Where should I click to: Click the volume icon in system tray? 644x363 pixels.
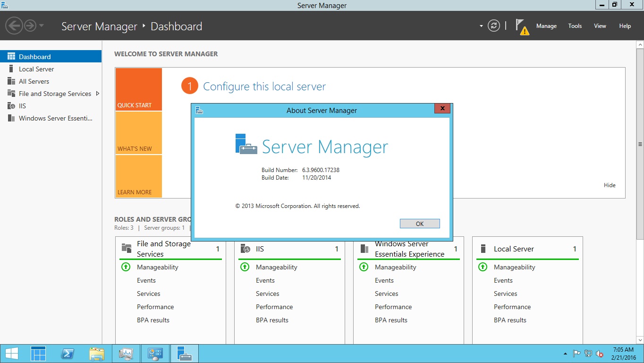tap(600, 354)
